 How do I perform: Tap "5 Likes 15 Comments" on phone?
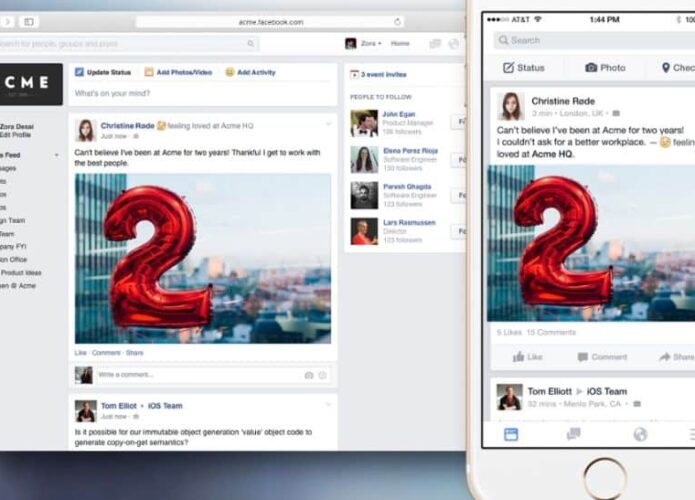tap(536, 332)
